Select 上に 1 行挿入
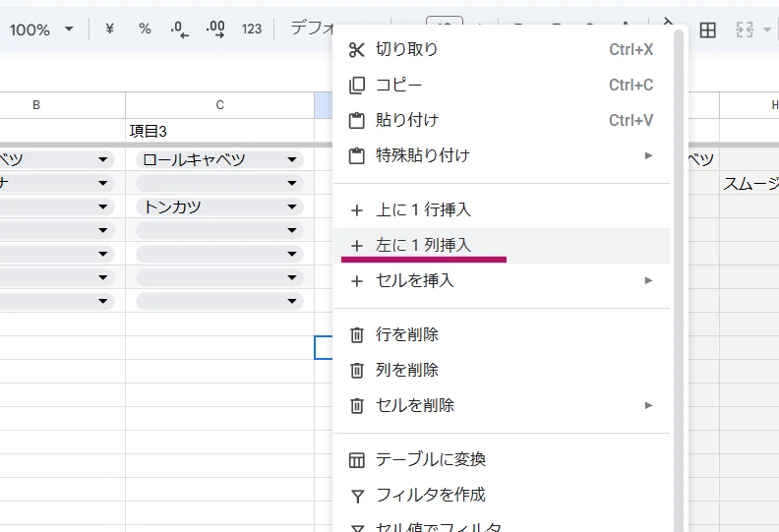Screen dimensions: 779x532 [x=502, y=210]
